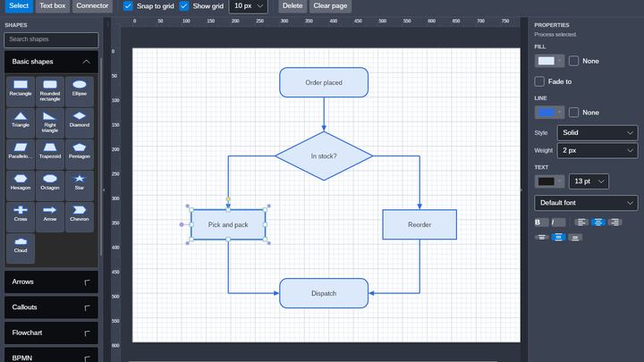Uncheck the Show grid checkbox
Image resolution: width=644 pixels, height=362 pixels.
pyautogui.click(x=184, y=6)
